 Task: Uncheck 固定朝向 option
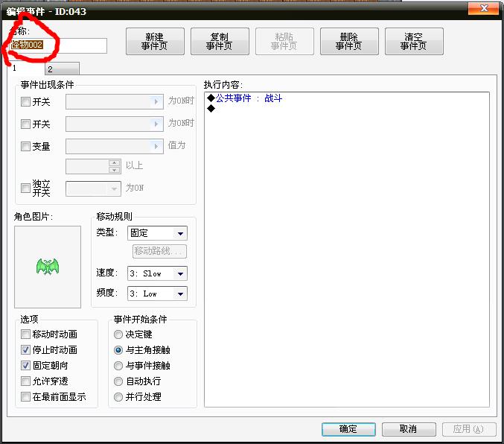point(25,365)
